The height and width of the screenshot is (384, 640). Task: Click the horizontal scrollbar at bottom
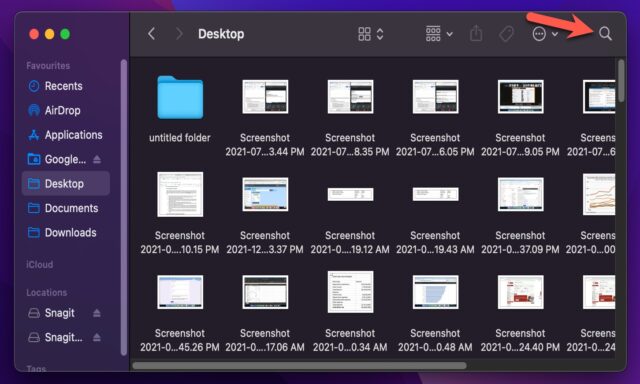pyautogui.click(x=299, y=365)
